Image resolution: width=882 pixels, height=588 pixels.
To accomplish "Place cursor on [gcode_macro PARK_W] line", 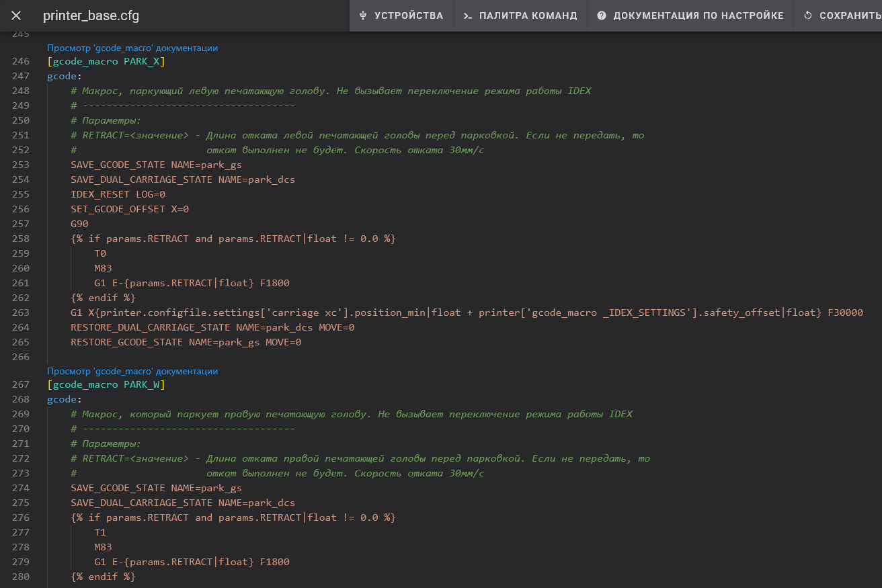I will tap(106, 384).
